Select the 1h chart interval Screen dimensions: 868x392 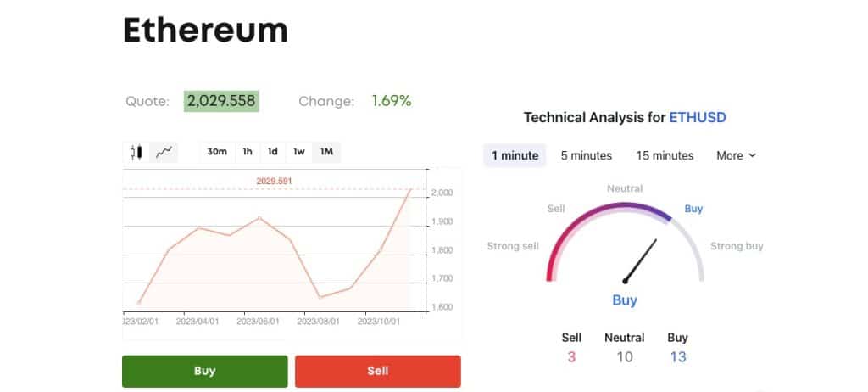coord(248,152)
